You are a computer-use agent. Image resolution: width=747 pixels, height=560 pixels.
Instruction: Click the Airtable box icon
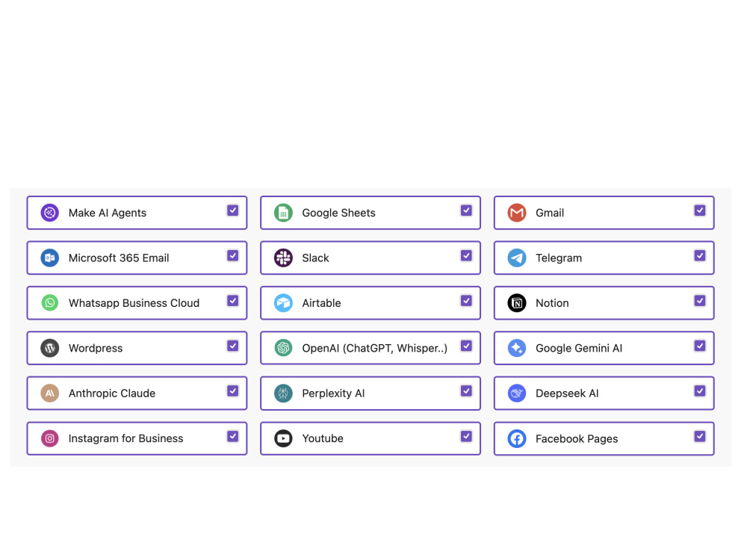click(283, 303)
